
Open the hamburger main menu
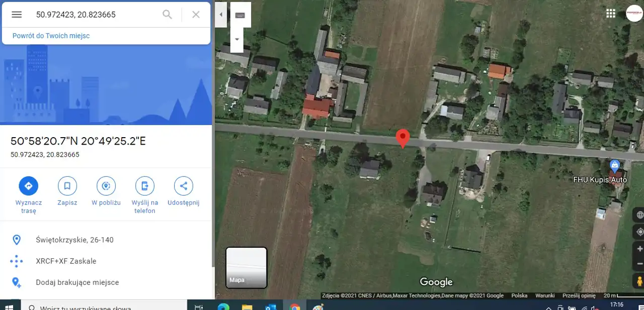(x=17, y=15)
